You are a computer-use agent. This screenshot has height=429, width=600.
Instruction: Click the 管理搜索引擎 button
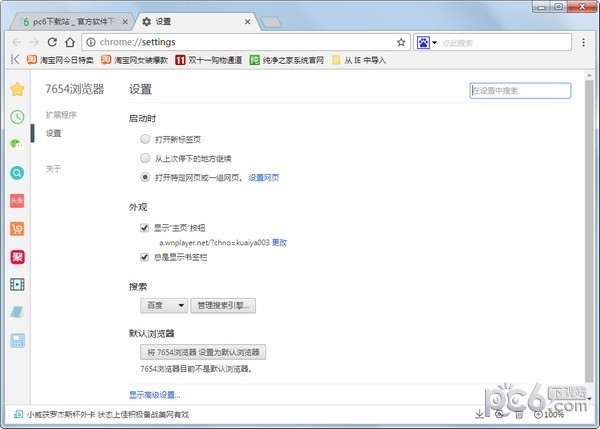(223, 305)
